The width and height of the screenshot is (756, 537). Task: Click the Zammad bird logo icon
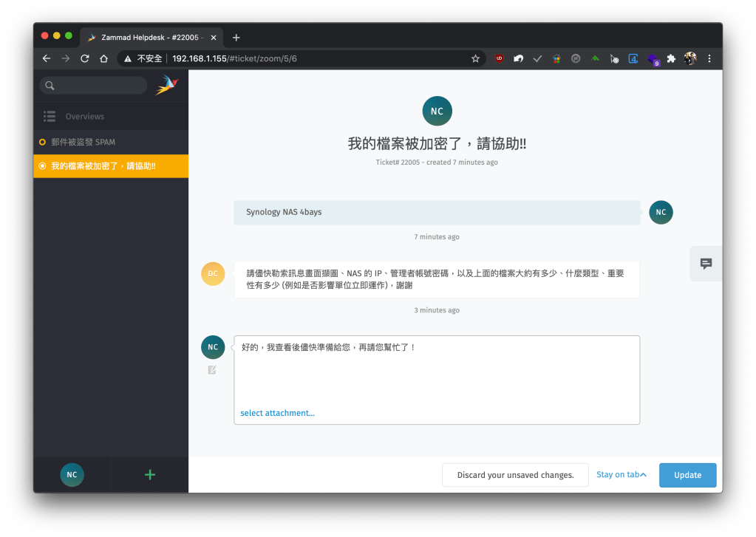point(167,85)
